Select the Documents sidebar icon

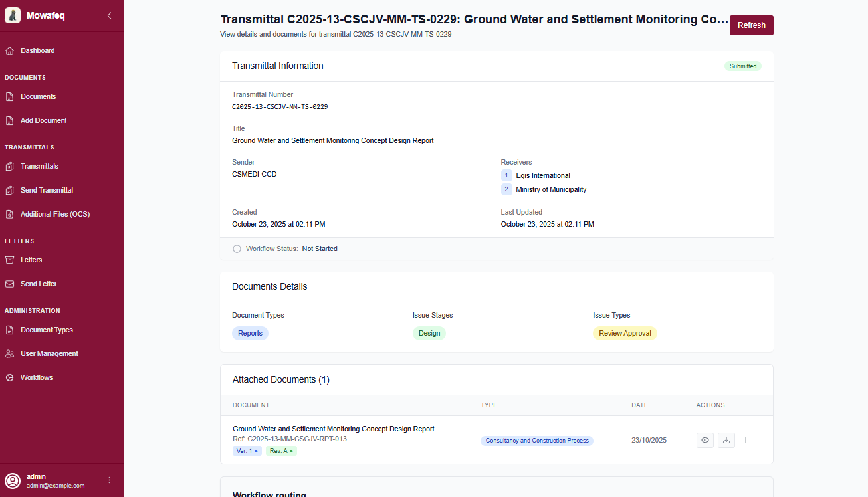click(9, 96)
